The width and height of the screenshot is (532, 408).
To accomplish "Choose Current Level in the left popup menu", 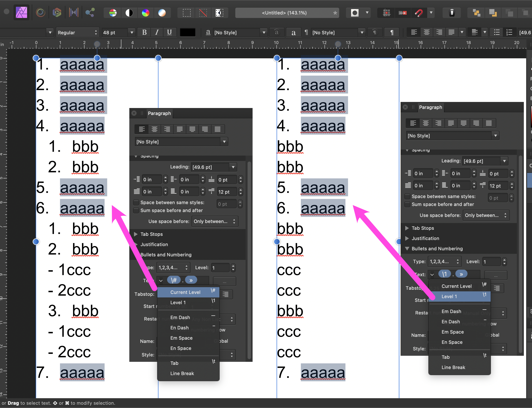I will pyautogui.click(x=188, y=292).
